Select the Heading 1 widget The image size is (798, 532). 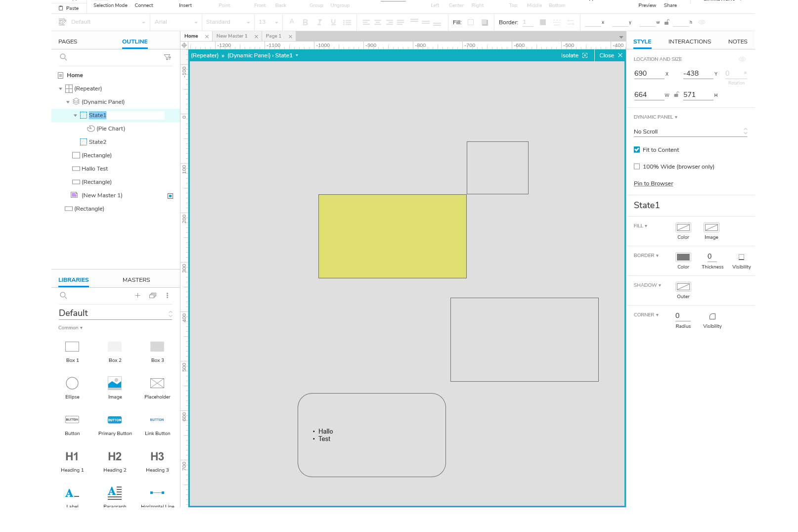(x=72, y=456)
